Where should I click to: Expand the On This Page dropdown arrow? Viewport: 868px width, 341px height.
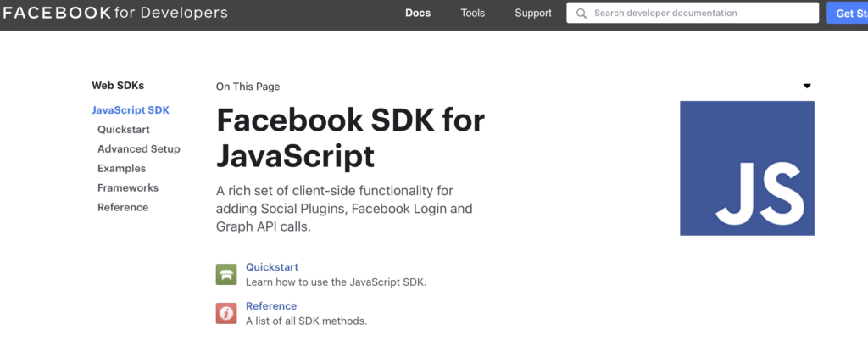tap(807, 86)
